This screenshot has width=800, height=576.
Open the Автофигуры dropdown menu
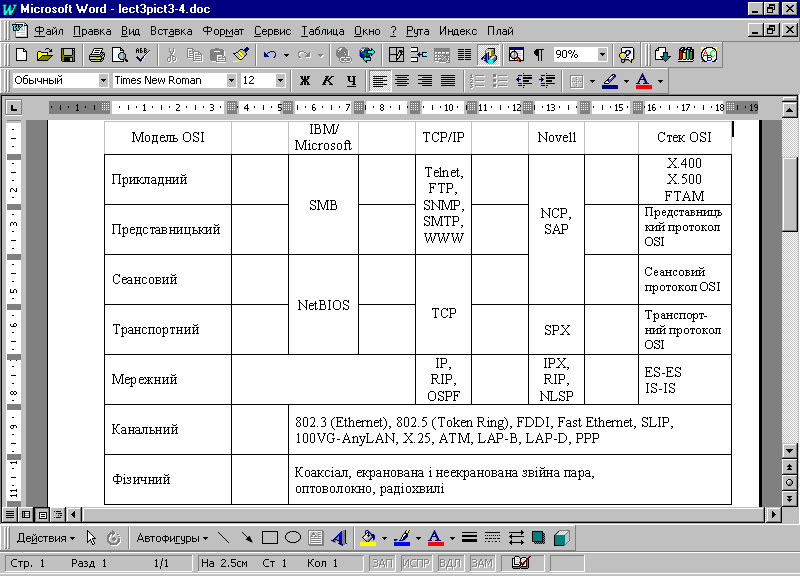click(x=172, y=538)
